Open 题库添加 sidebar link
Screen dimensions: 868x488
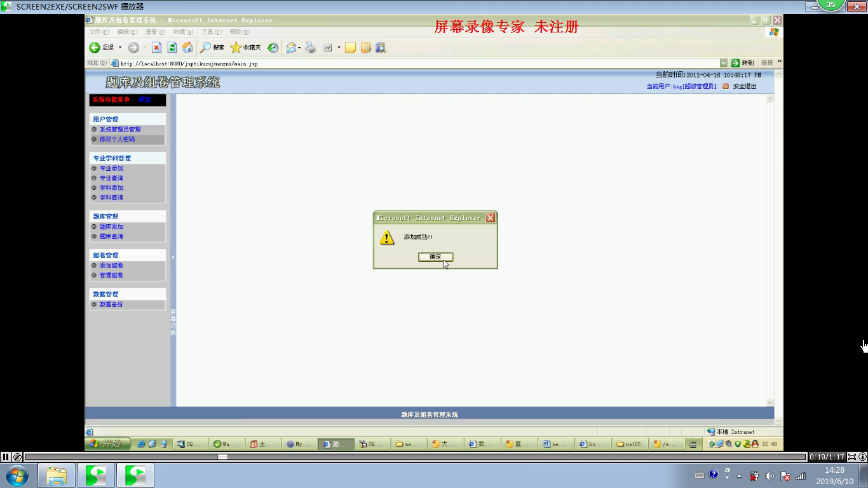(111, 227)
